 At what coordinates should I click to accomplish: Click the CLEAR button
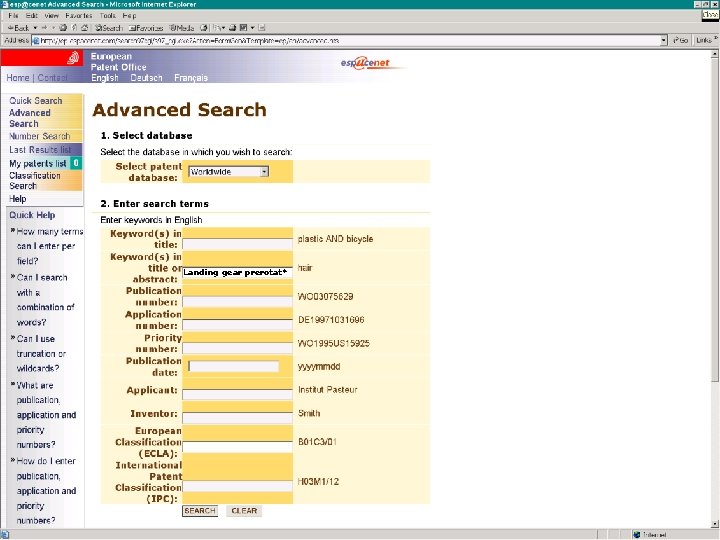click(x=244, y=511)
